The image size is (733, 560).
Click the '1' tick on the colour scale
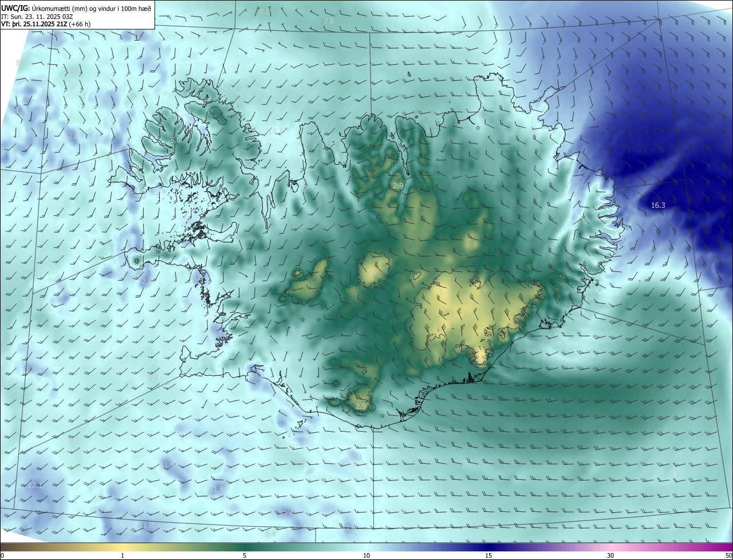pos(123,555)
